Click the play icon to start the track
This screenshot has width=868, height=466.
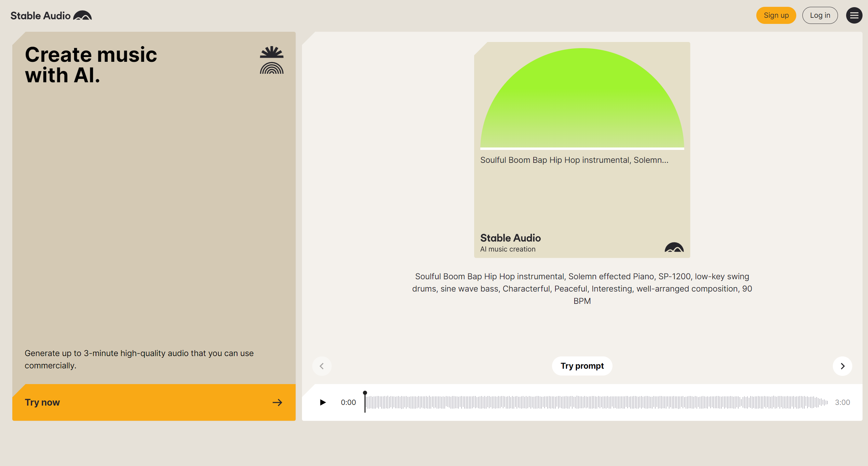(x=322, y=402)
